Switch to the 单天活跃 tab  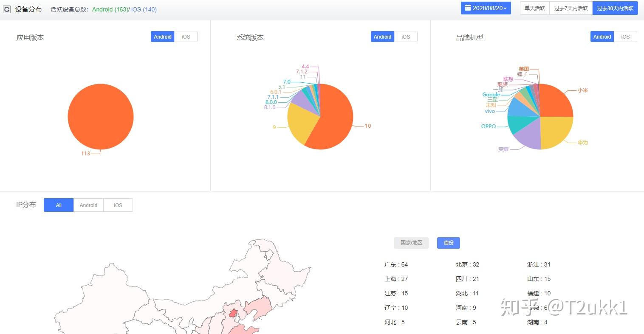pos(534,8)
